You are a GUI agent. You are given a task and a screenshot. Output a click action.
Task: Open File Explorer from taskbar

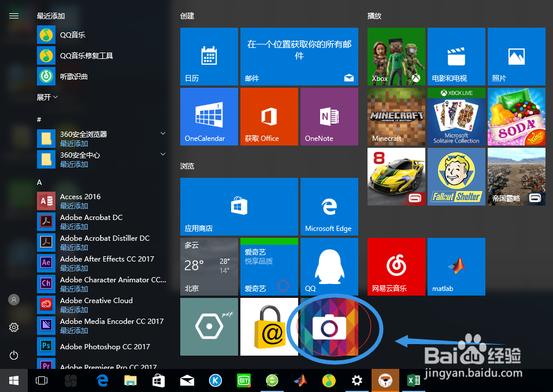tap(131, 380)
